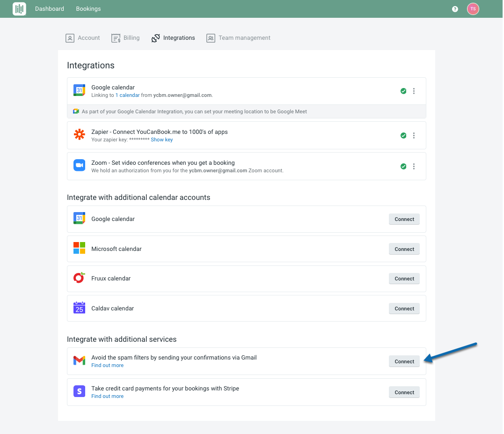Switch to the Billing tab

pos(125,38)
